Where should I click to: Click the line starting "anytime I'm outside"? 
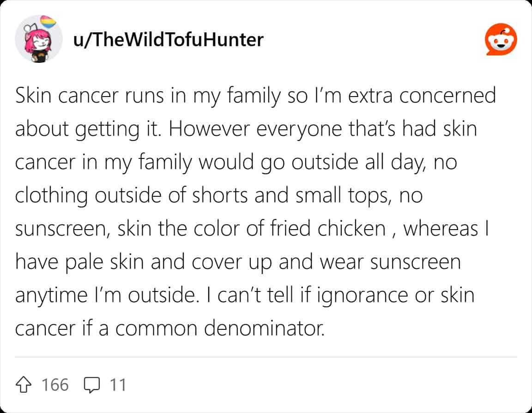(x=245, y=296)
